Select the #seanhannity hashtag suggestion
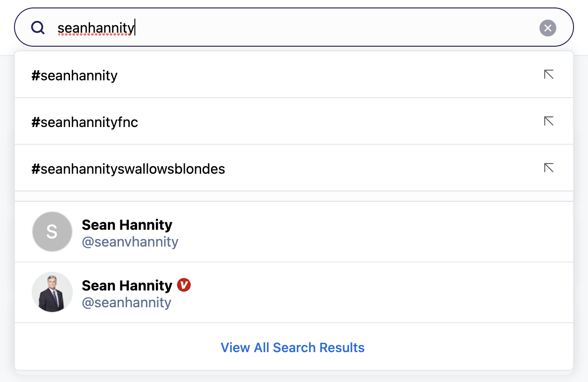The width and height of the screenshot is (588, 382). tap(75, 76)
